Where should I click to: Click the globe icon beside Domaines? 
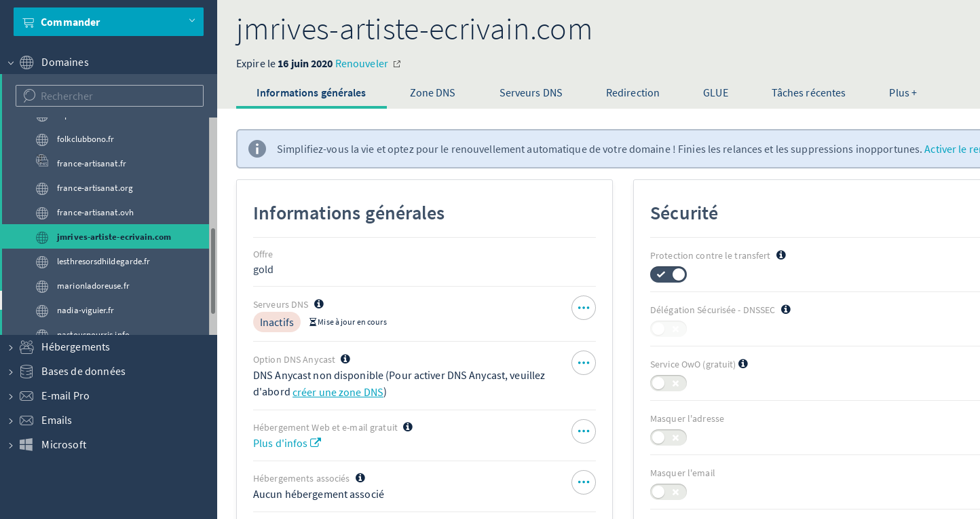(26, 62)
